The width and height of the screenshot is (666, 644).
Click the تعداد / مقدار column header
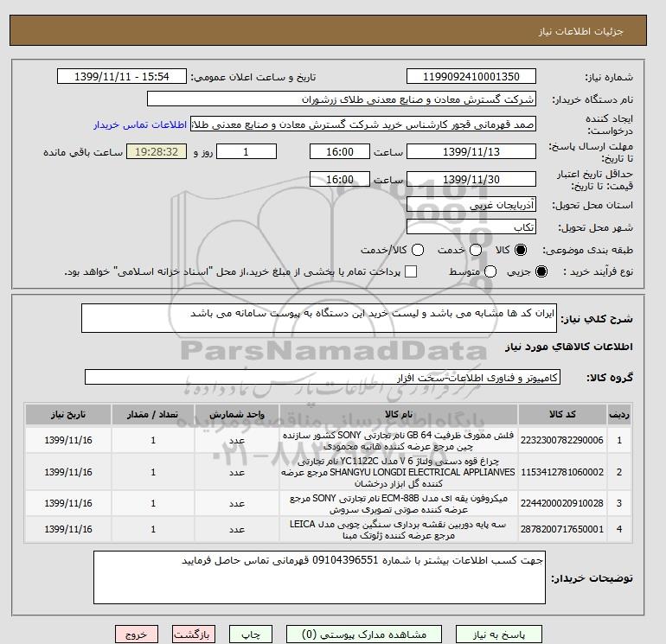(153, 414)
